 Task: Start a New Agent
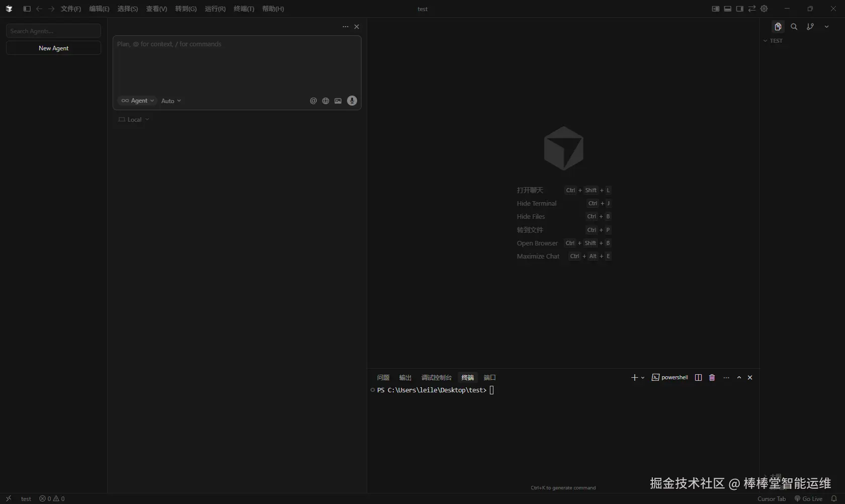[53, 48]
